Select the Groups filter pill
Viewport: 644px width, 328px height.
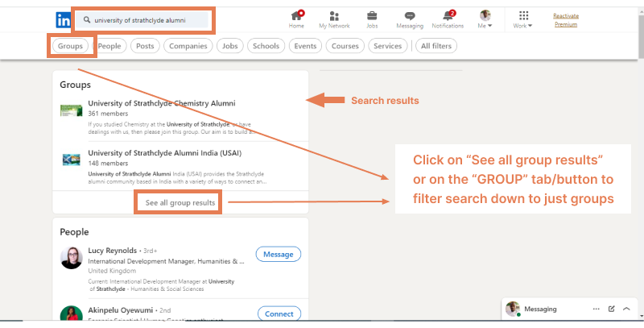pyautogui.click(x=70, y=46)
